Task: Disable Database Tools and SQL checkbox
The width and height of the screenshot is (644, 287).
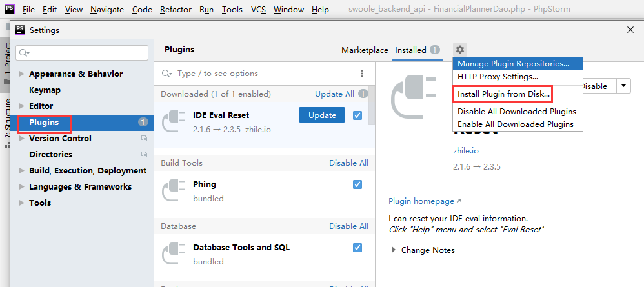Action: pos(357,248)
